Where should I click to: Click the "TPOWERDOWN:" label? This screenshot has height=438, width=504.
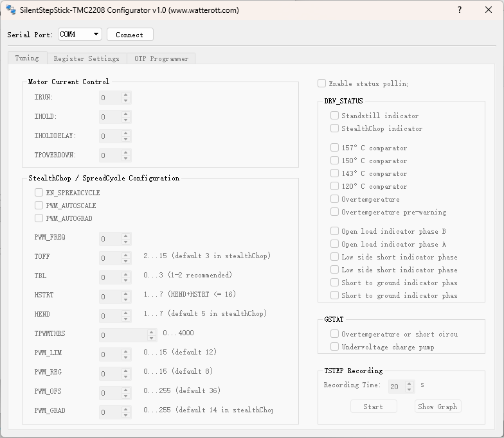55,155
